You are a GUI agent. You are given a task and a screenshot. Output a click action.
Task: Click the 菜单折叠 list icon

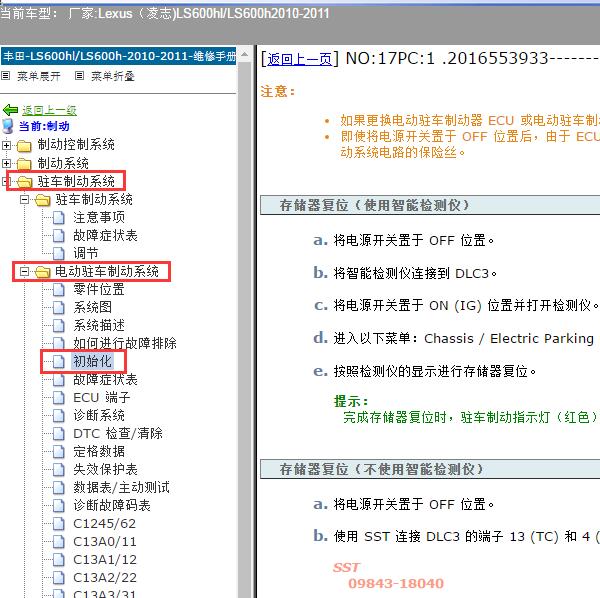click(x=79, y=76)
